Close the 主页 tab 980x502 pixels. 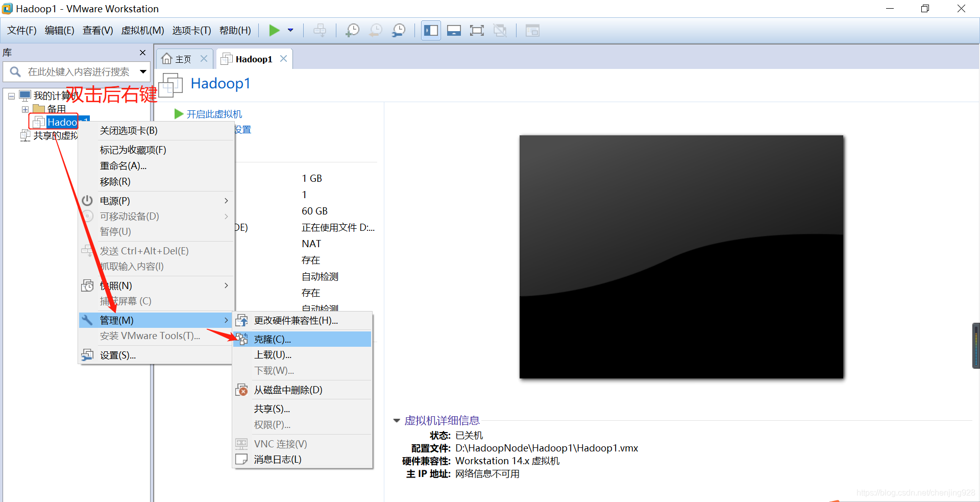204,59
